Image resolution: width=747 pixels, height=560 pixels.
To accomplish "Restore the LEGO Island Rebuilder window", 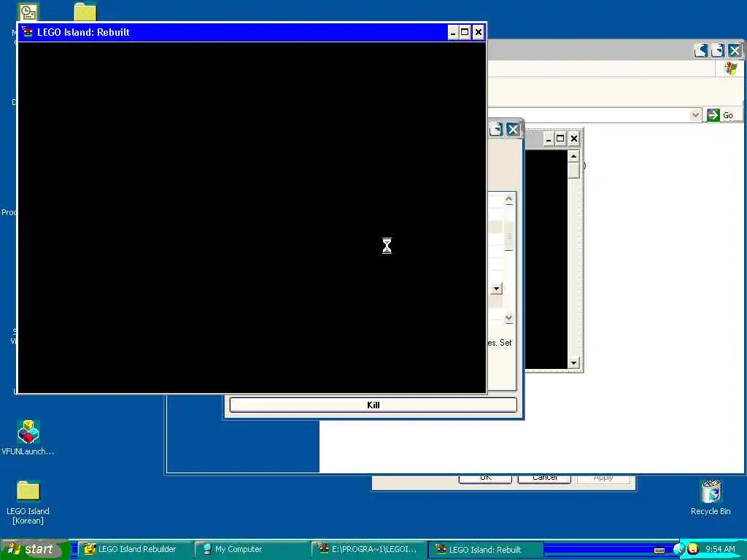I will pyautogui.click(x=496, y=130).
